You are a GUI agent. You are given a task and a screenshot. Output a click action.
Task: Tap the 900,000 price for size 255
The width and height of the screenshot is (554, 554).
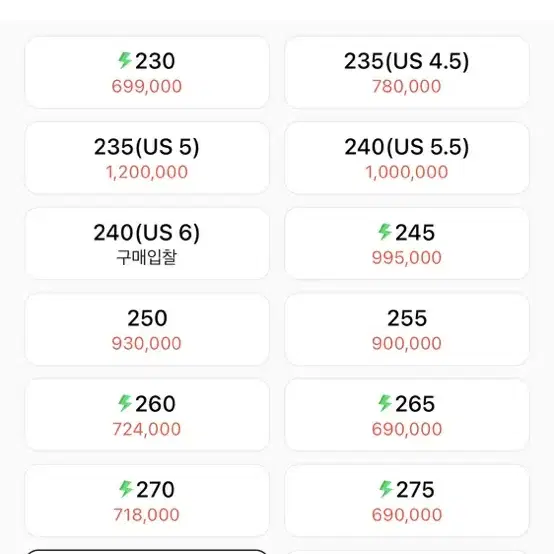(x=407, y=343)
